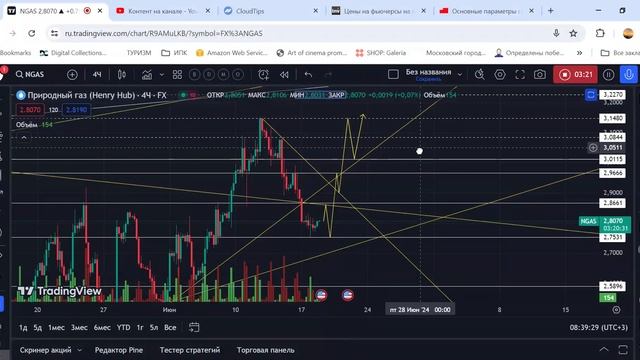Open the Без названия layout name
Viewport: 640px width, 360px height.
coord(428,72)
